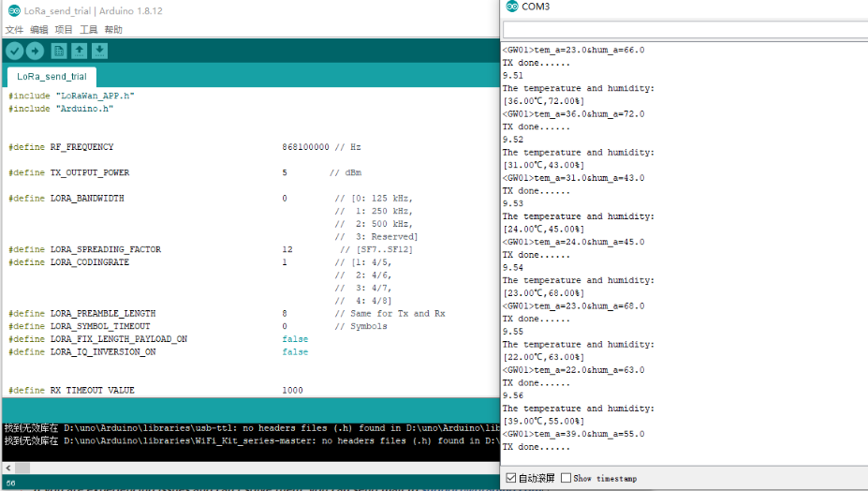Click the Arduino logo in COM3 window
The height and width of the screenshot is (491, 868).
point(512,7)
